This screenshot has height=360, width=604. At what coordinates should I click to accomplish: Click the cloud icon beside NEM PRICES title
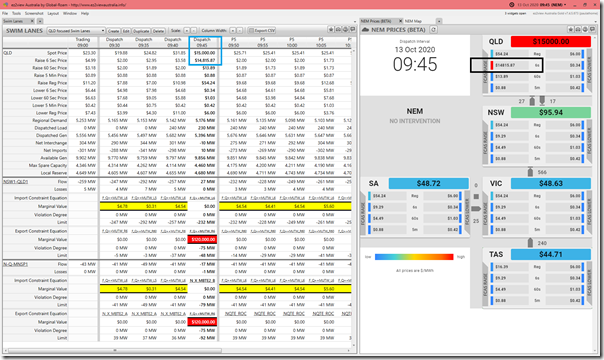point(365,30)
